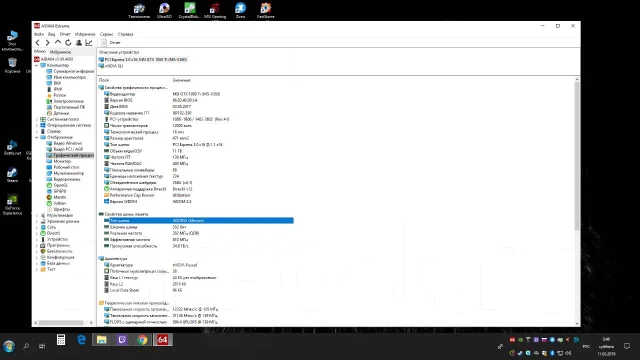Screen dimensions: 640x360
Task: Expand the Операционная система tree node
Action: coord(37,125)
